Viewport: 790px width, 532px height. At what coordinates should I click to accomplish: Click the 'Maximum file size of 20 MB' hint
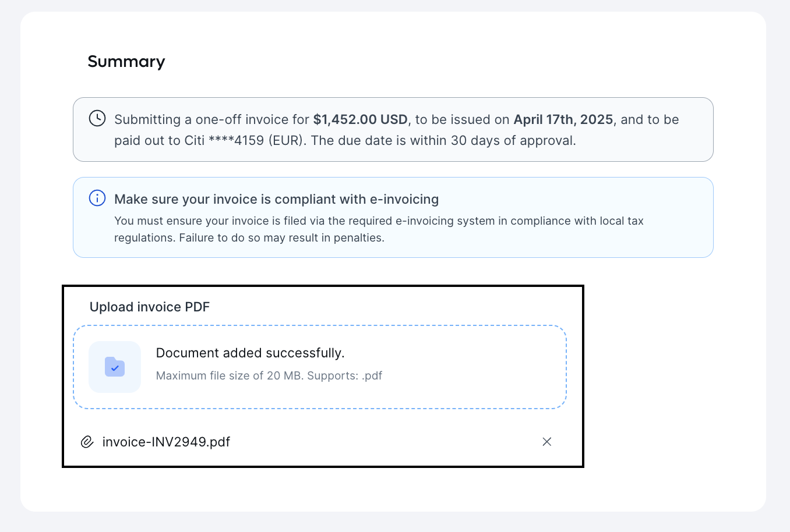[x=230, y=375]
